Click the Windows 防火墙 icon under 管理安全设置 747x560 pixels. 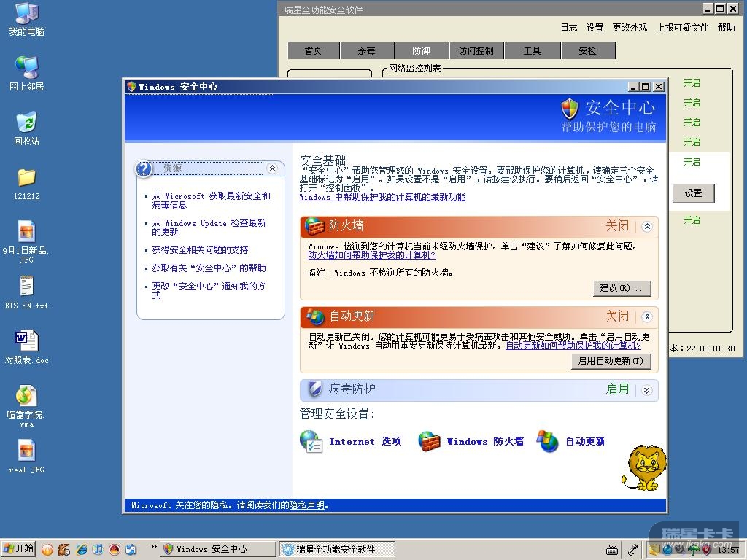click(429, 441)
